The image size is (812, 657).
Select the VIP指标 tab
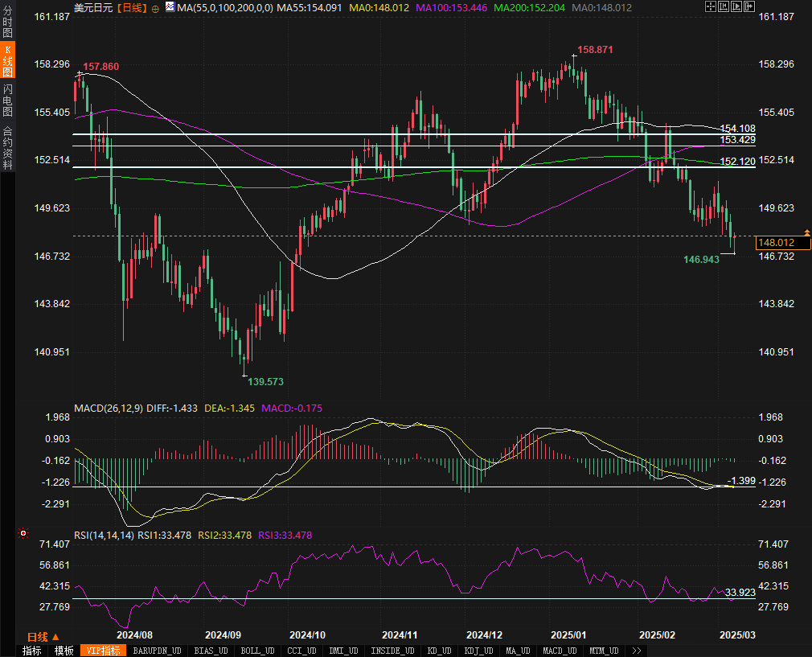[103, 651]
